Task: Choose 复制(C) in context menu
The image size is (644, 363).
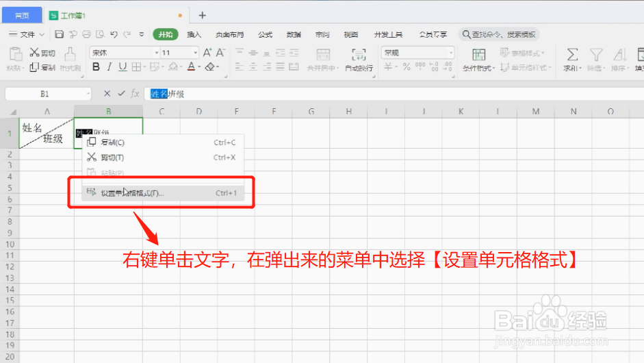Action: tap(163, 142)
